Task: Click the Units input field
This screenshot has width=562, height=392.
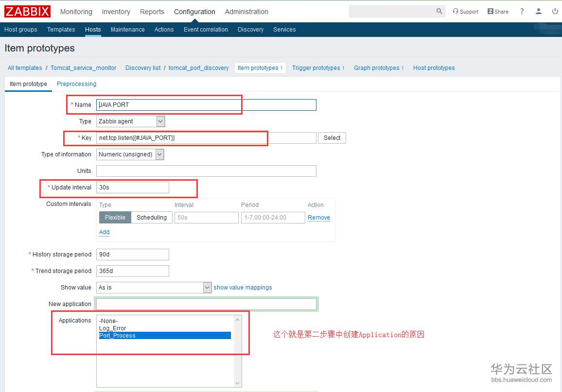Action: coord(206,171)
